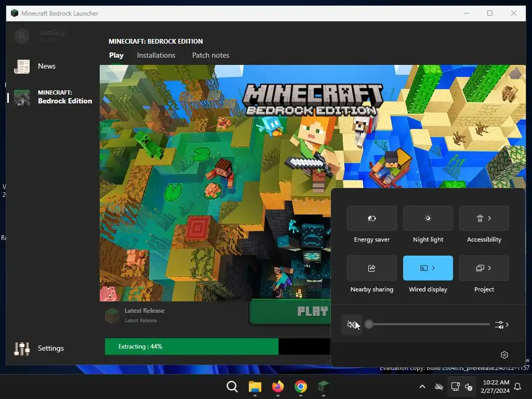532x399 pixels.
Task: Click the Minecraft Bedrock Launcher title icon
Action: 14,13
